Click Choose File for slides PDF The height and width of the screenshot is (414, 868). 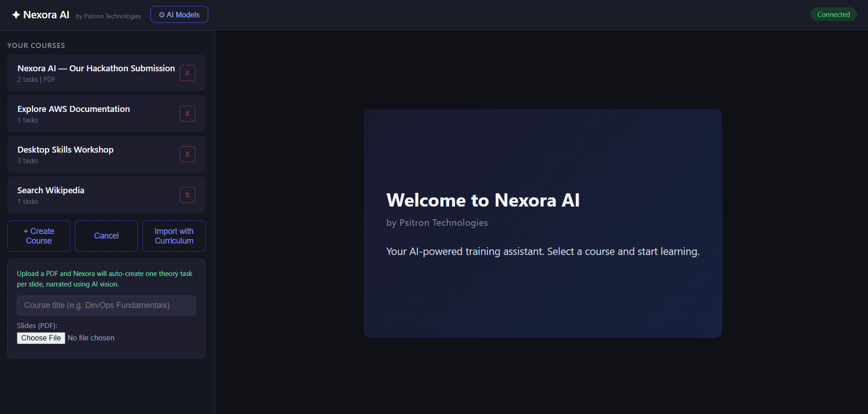point(41,338)
